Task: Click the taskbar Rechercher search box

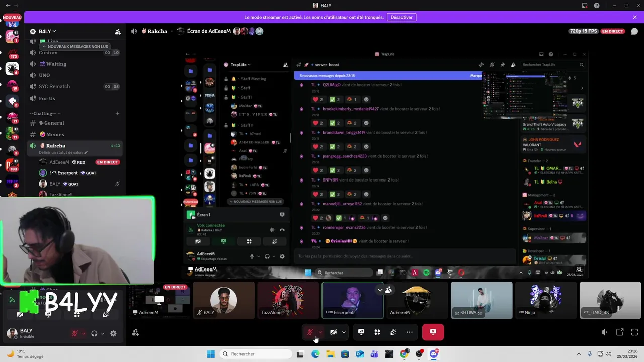Action: (255, 354)
